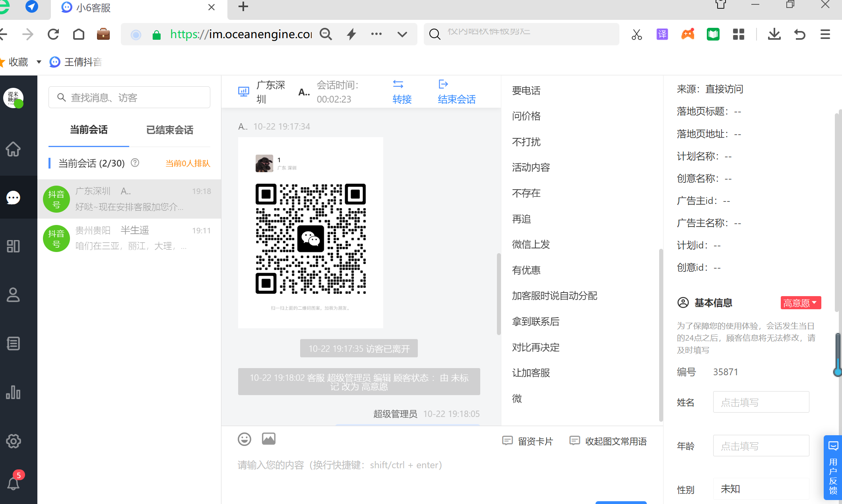Select the 加客服时说自动分配 quick phrase
Screen dimensions: 842x504
(555, 296)
